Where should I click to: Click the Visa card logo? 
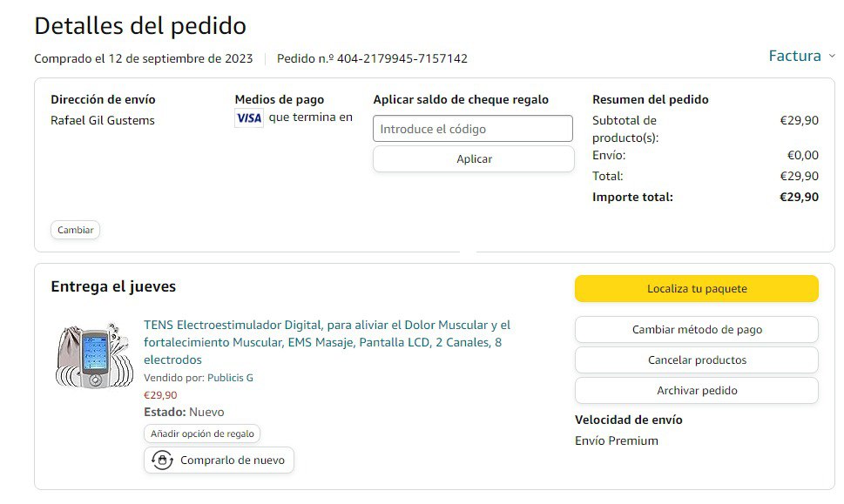tap(249, 118)
